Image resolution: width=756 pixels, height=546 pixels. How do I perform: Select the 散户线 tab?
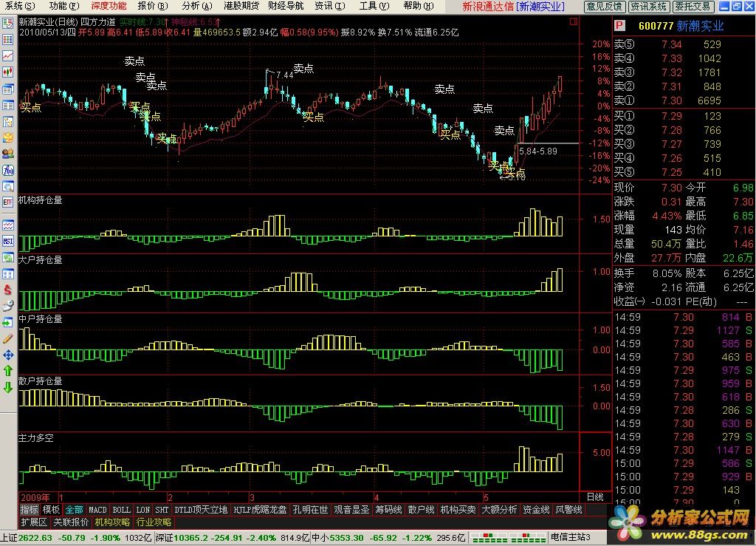coord(421,509)
